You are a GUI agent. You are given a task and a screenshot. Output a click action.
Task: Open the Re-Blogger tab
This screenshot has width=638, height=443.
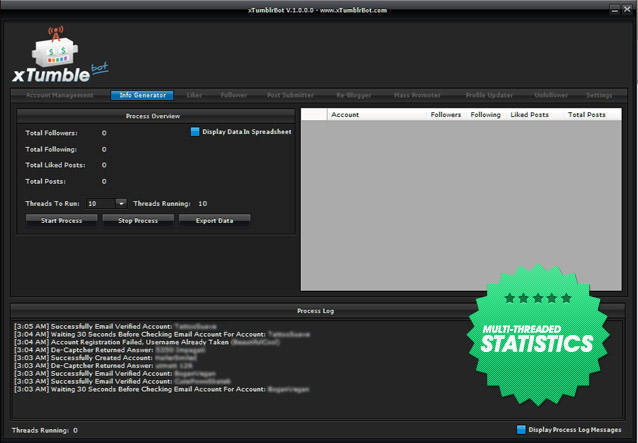coord(354,95)
